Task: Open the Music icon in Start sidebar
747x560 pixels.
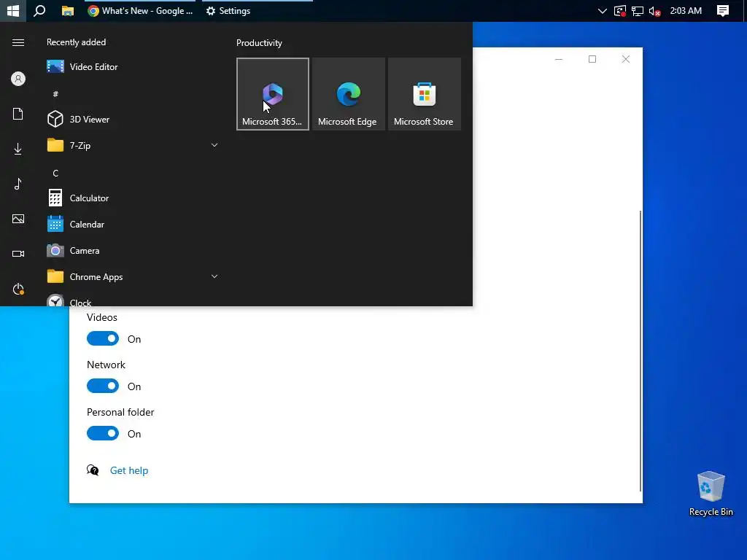Action: [x=18, y=184]
